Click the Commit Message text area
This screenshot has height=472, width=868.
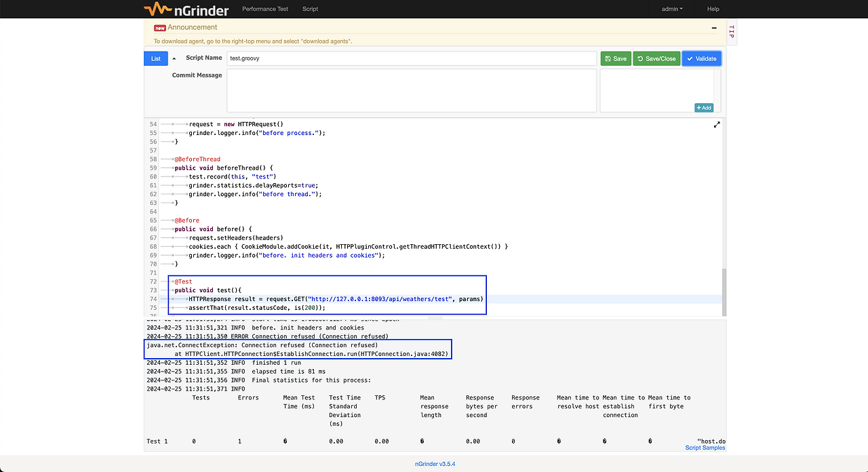[x=412, y=90]
